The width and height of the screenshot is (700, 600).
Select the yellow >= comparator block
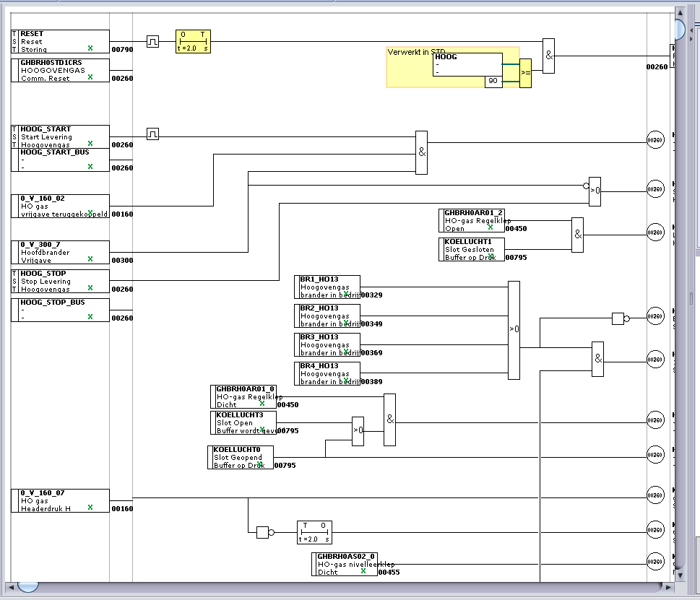[x=525, y=74]
